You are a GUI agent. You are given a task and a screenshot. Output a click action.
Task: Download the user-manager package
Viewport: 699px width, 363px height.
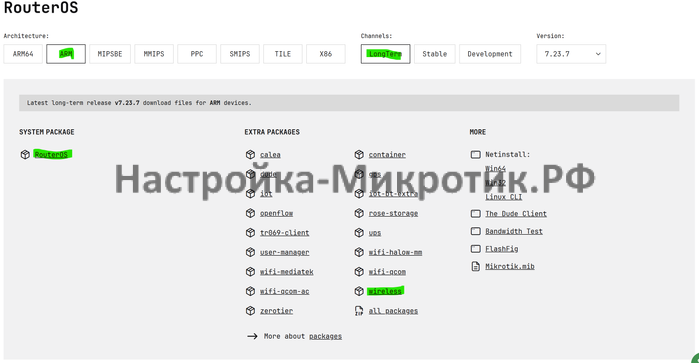click(x=284, y=252)
